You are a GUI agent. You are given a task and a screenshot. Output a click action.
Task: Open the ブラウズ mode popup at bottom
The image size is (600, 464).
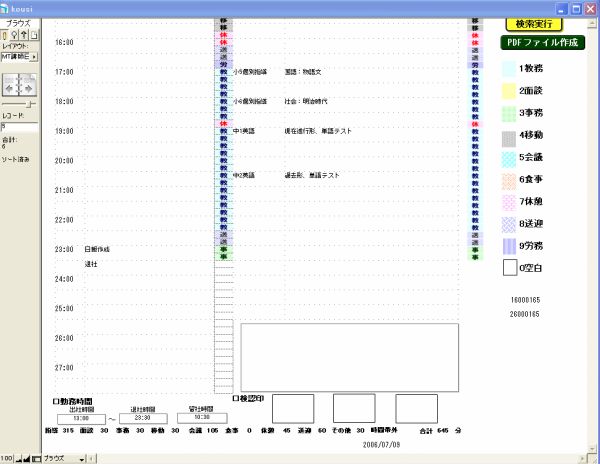click(x=65, y=457)
